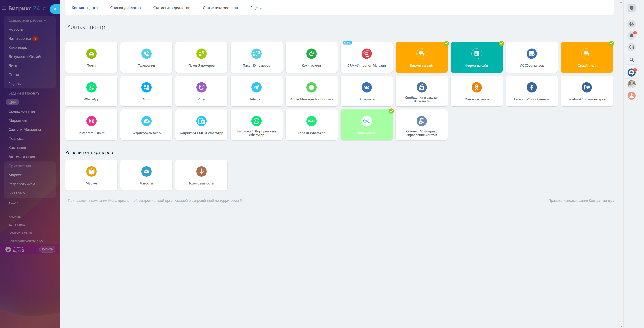Click the notifications bell icon

[x=631, y=36]
